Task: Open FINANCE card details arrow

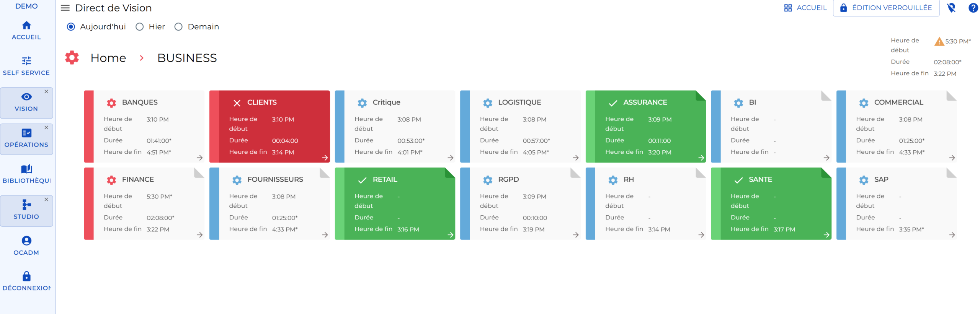Action: point(200,235)
